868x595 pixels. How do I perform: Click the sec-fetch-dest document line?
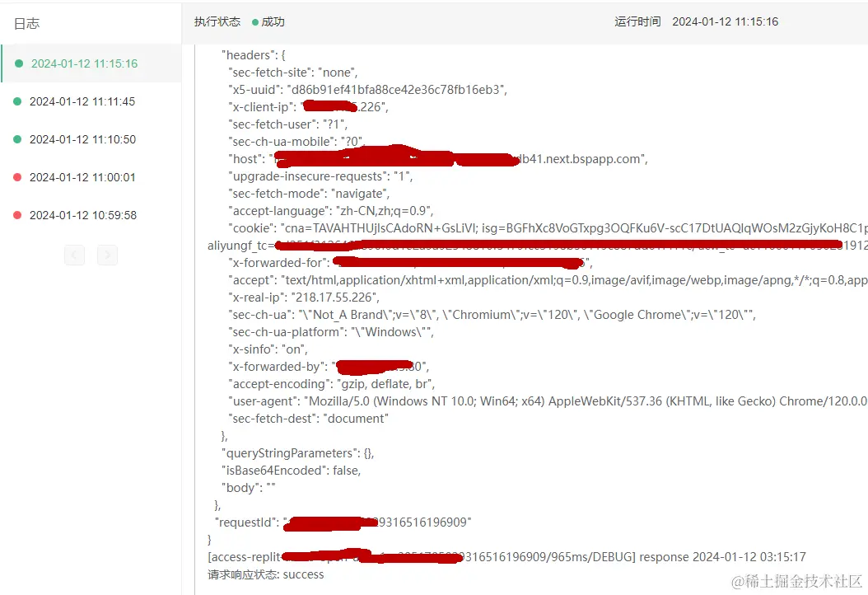point(308,419)
